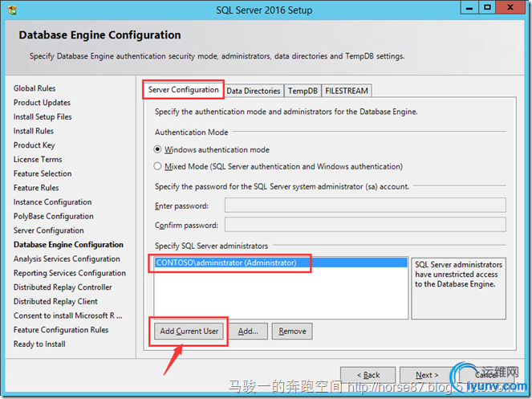This screenshot has width=532, height=399.
Task: Click Install Rules step in sidebar
Action: pos(34,131)
